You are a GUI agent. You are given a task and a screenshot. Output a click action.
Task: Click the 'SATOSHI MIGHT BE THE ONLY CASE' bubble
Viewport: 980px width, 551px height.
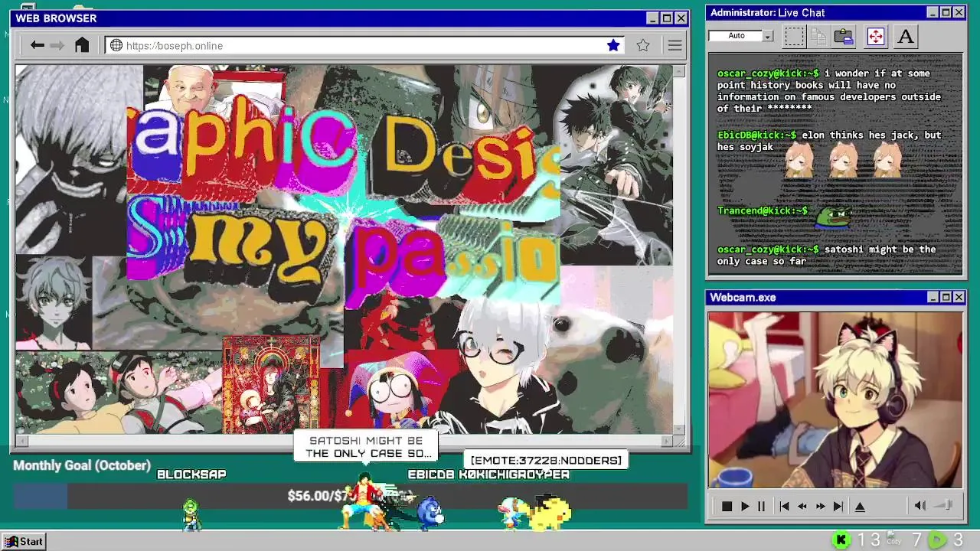click(366, 447)
